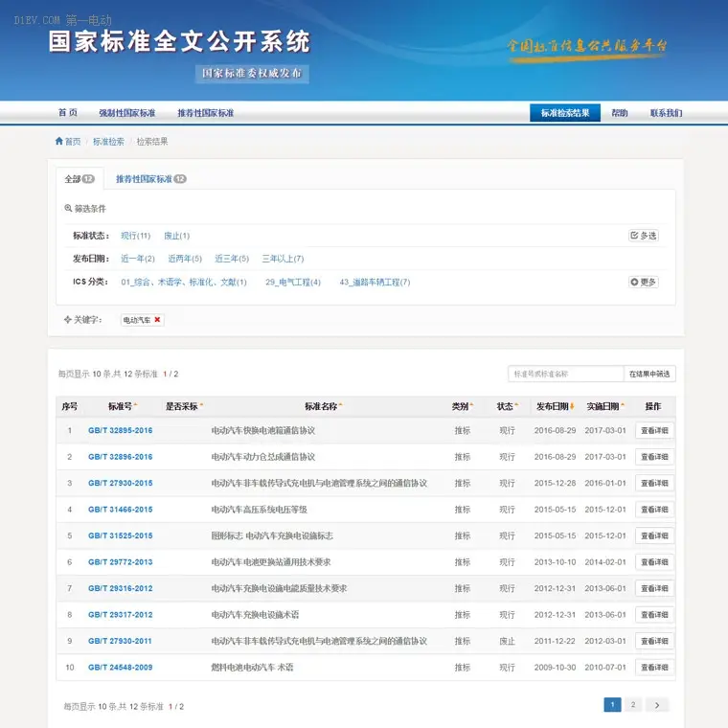Filter by status 现行(11)
This screenshot has width=728, height=728.
pyautogui.click(x=136, y=236)
